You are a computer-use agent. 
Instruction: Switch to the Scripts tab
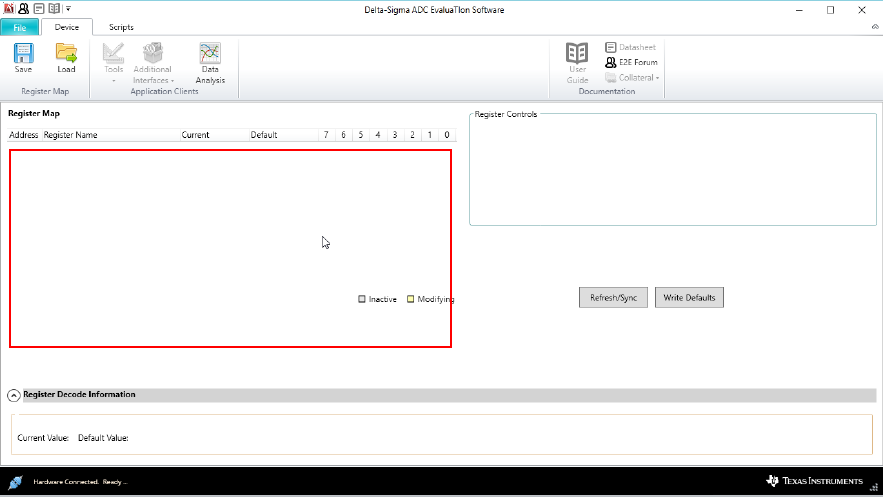pos(121,27)
